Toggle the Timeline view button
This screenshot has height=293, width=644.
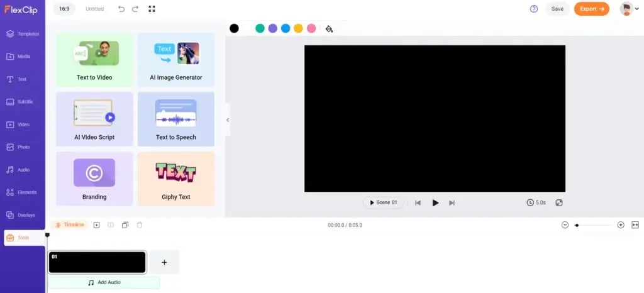click(x=69, y=224)
